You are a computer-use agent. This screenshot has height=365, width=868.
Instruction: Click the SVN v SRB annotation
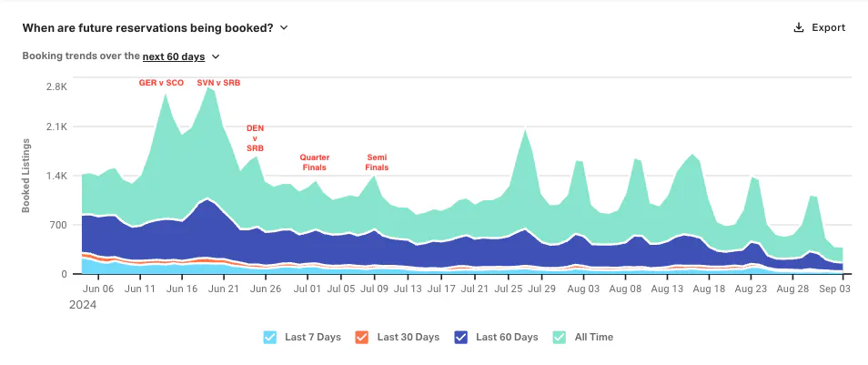pos(218,83)
